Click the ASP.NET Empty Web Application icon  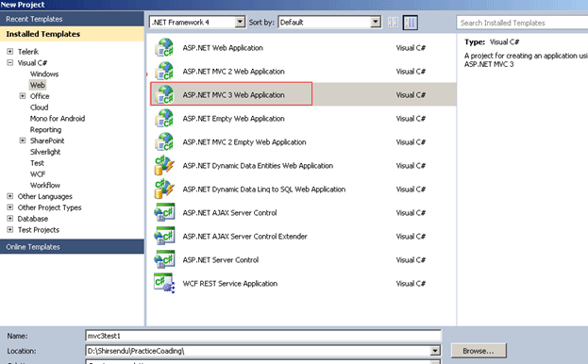point(164,118)
